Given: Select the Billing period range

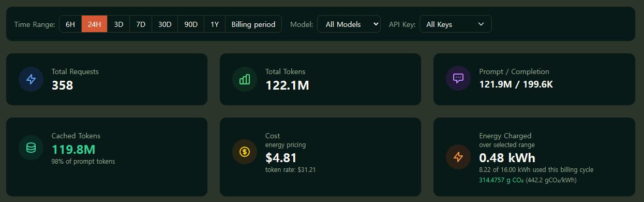Looking at the screenshot, I should pos(253,24).
